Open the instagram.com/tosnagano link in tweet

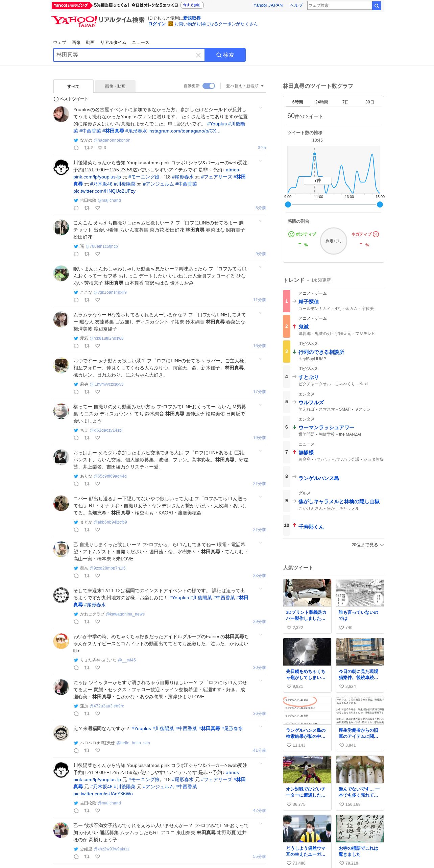(x=184, y=131)
